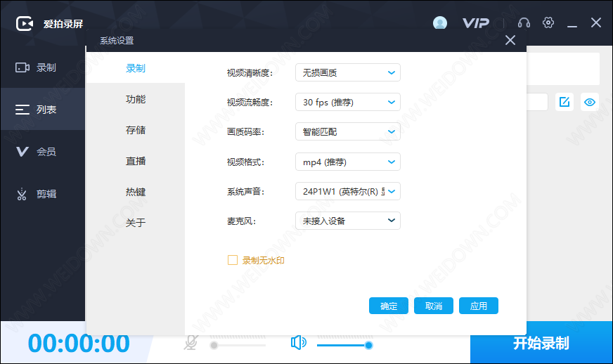
Task: Open settings via the gear icon
Action: (x=548, y=22)
